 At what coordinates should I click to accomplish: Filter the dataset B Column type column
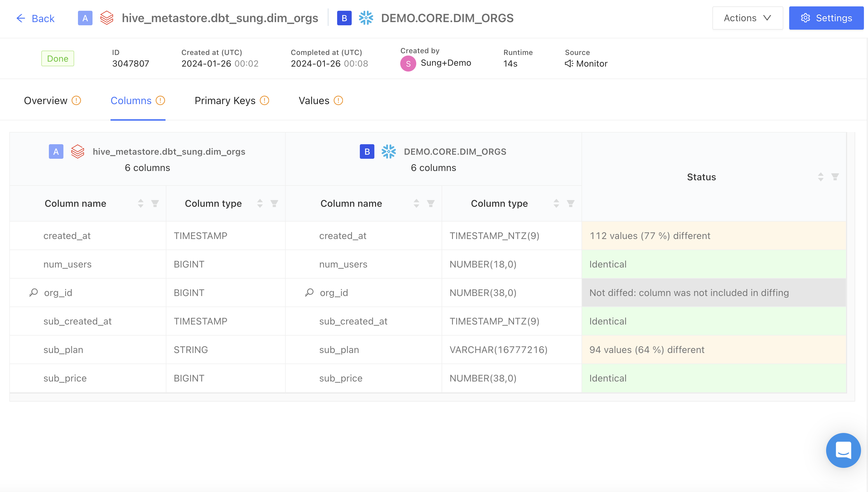click(570, 204)
